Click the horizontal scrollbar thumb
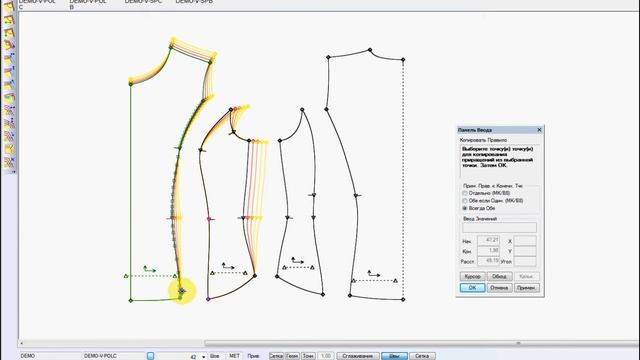This screenshot has width=640, height=360. point(422,343)
